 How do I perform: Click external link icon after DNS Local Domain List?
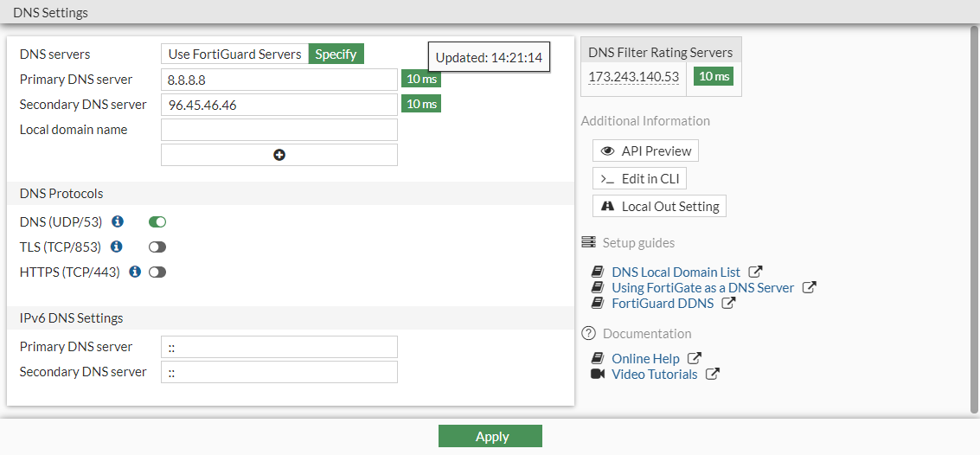pos(755,272)
